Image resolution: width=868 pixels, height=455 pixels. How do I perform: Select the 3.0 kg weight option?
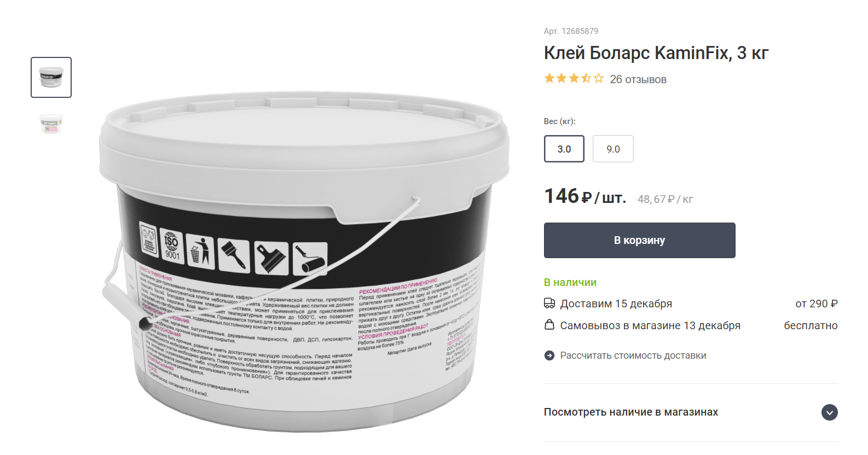tap(564, 149)
